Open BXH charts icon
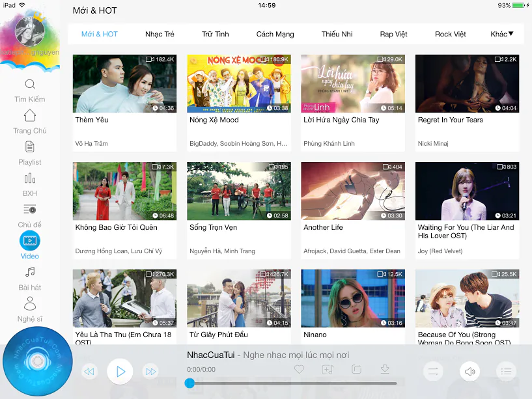Screen dimensions: 532x399 click(30, 178)
